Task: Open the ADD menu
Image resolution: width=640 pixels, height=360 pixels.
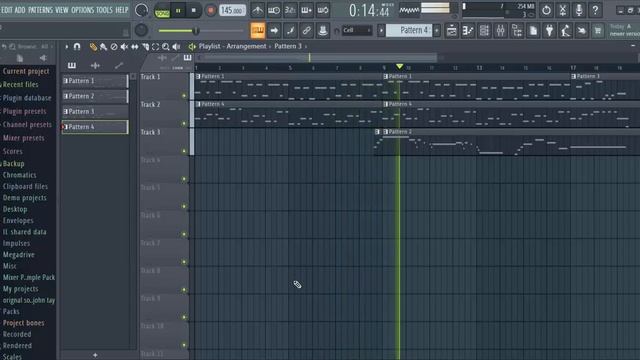Action: click(20, 10)
